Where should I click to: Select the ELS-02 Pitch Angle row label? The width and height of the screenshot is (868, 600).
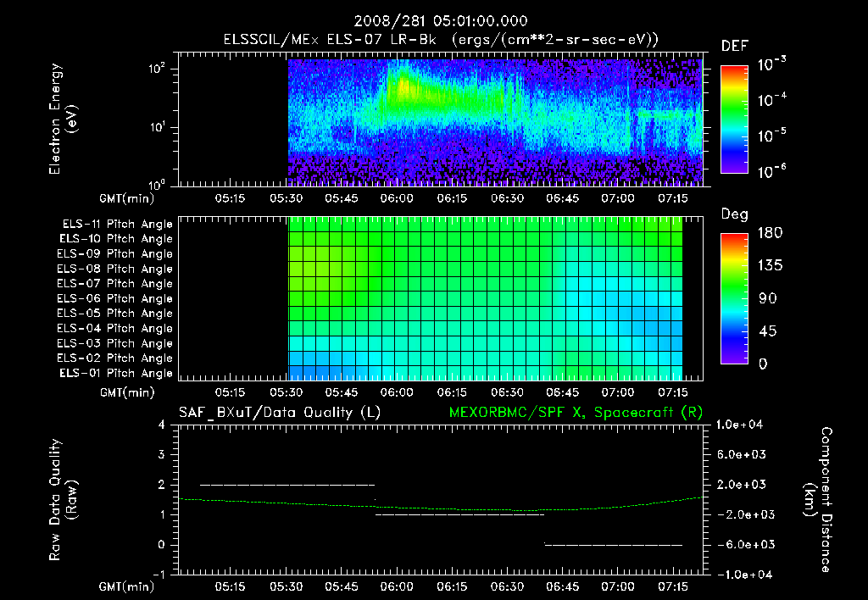coord(114,358)
